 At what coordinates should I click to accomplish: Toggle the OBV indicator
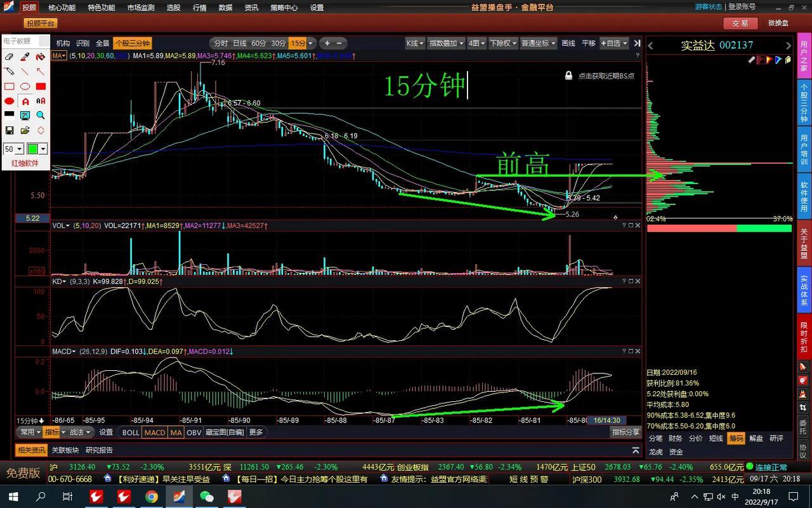194,432
